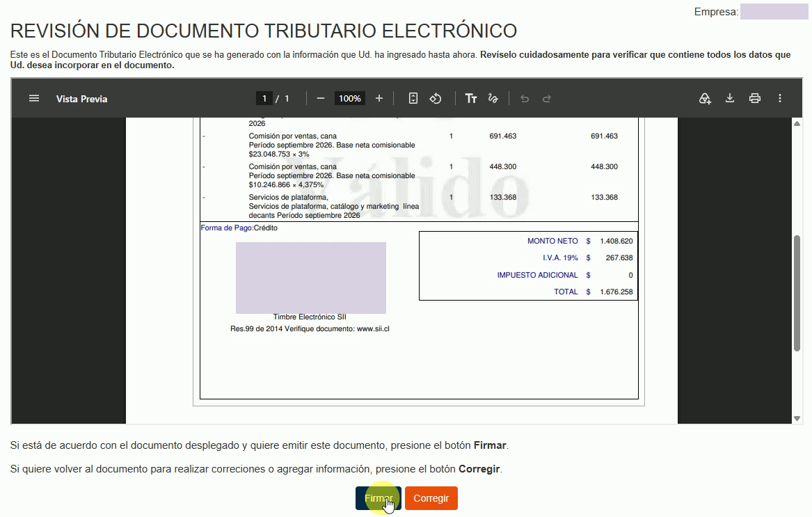
Task: Edit the page number field
Action: pyautogui.click(x=264, y=98)
